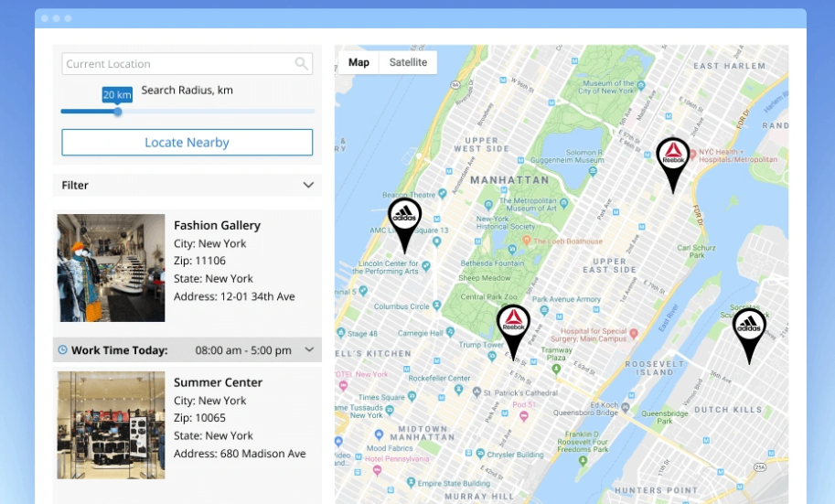The height and width of the screenshot is (504, 835).
Task: Click the Chrysler Building map marker
Action: [x=480, y=454]
